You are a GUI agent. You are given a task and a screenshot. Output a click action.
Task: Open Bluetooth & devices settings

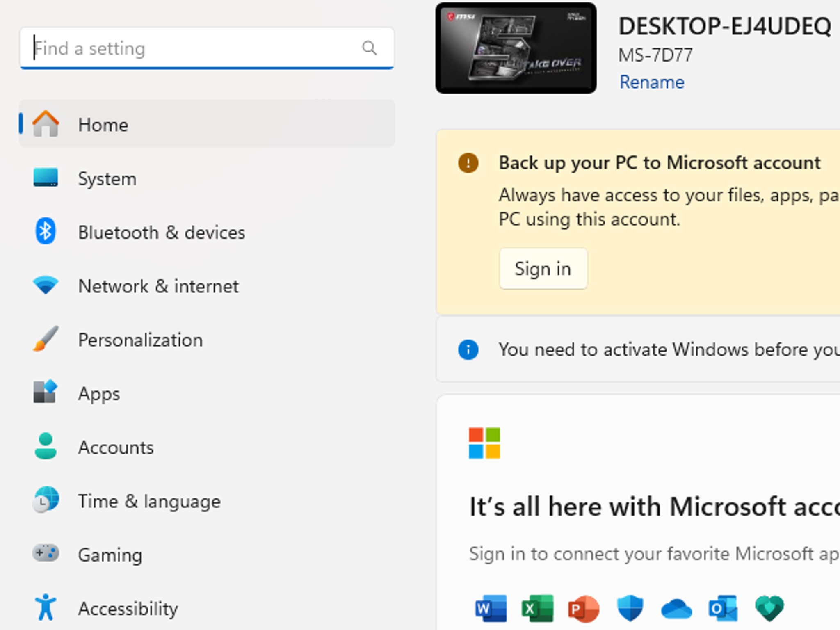tap(207, 232)
